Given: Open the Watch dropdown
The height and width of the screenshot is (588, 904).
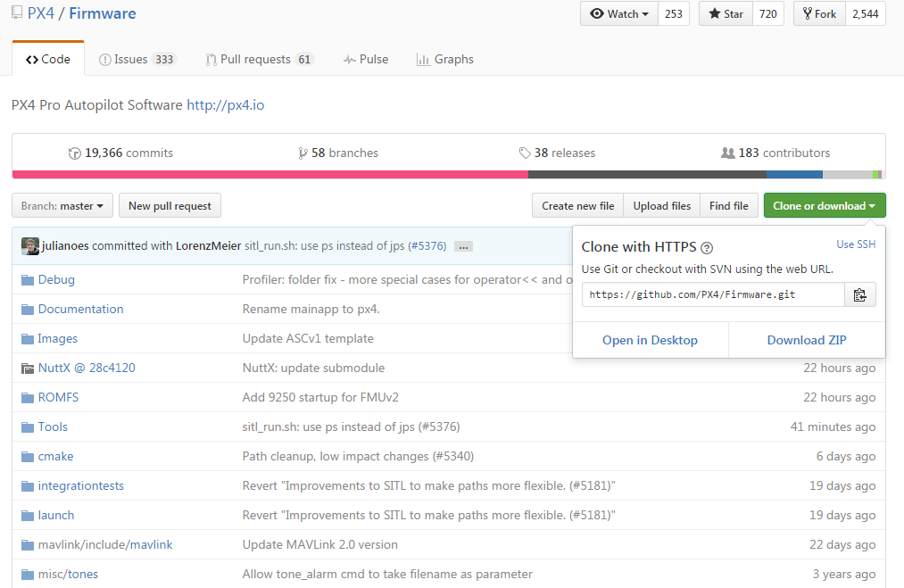Looking at the screenshot, I should [619, 14].
